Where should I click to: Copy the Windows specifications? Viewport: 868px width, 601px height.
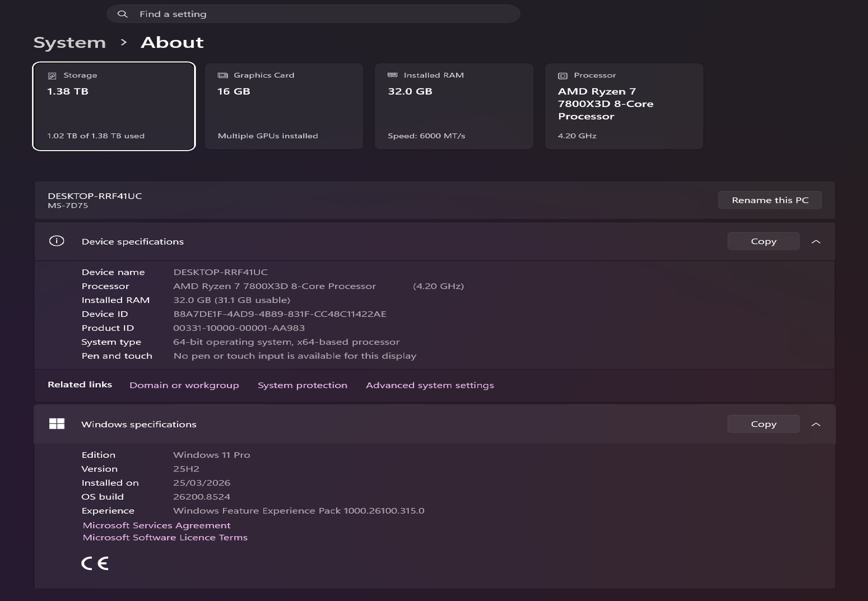click(763, 424)
